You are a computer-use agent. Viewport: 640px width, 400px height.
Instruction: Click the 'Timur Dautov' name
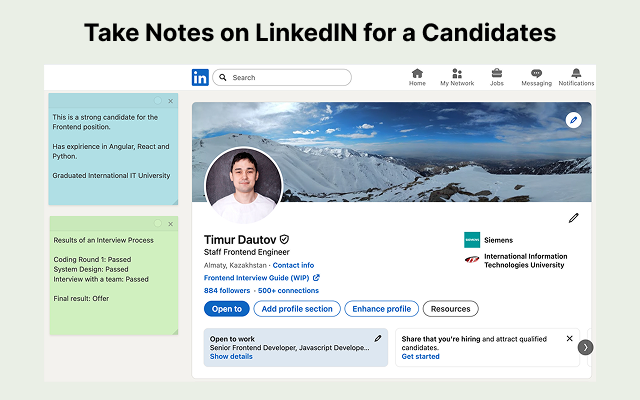click(x=240, y=240)
